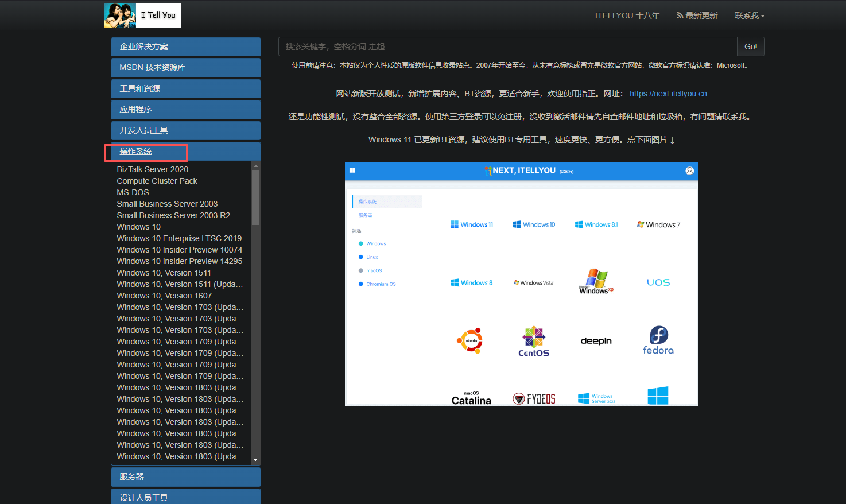Select the Fedora logo
The image size is (846, 504).
tap(658, 340)
